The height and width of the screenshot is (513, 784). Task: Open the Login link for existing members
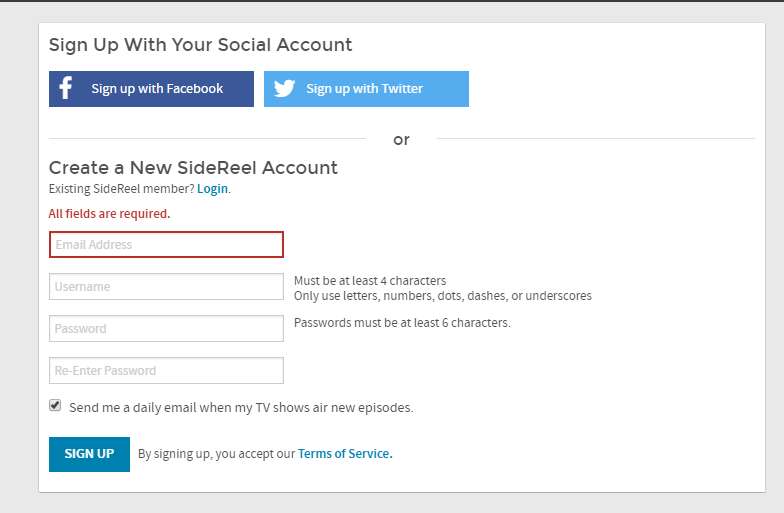(x=212, y=189)
